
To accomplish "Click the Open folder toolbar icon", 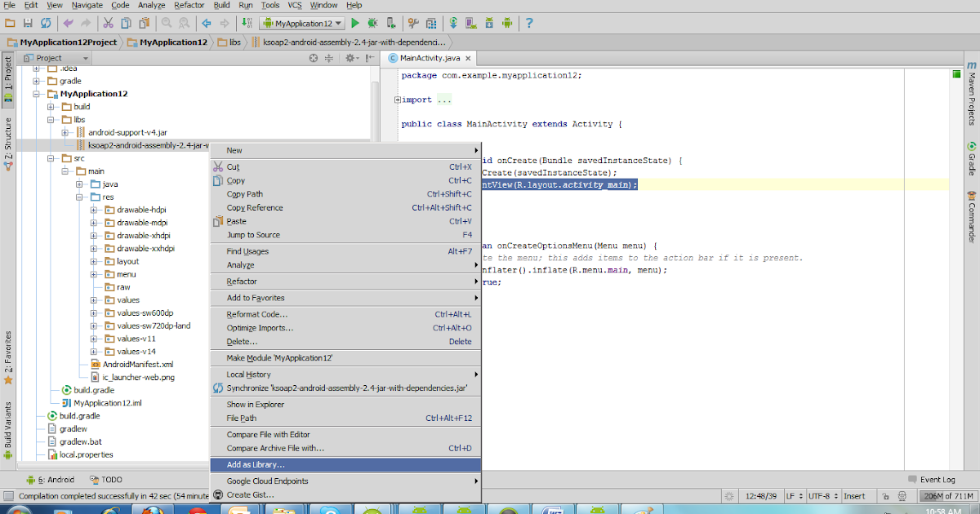I will [x=11, y=24].
